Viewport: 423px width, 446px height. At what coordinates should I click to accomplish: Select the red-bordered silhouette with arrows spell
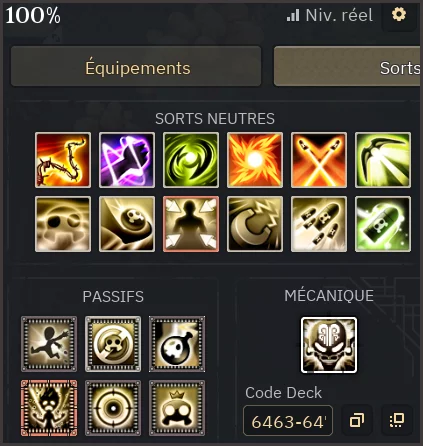pos(191,224)
